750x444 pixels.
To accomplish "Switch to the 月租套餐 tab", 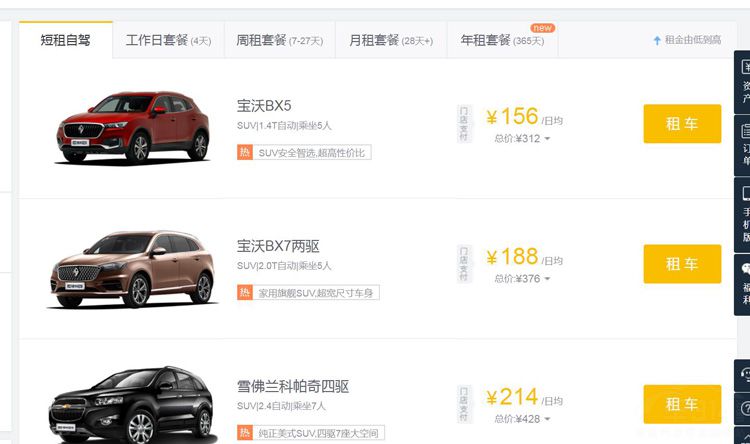I will [390, 41].
